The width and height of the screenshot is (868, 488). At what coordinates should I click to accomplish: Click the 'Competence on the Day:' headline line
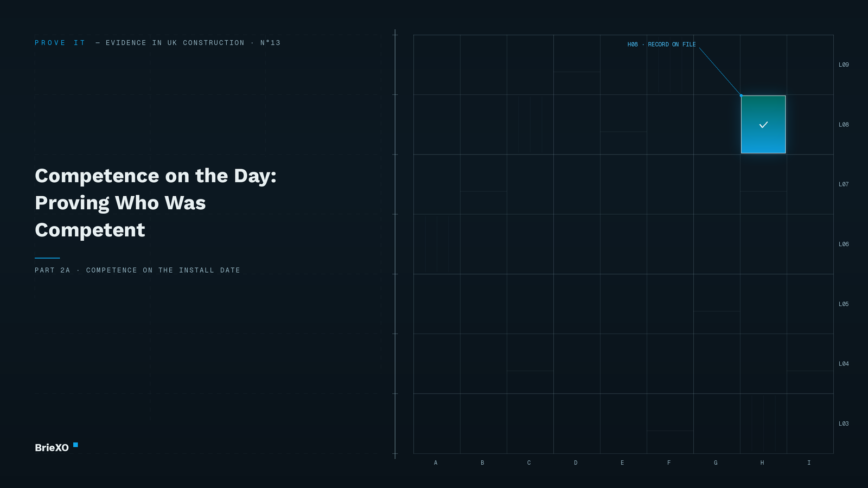pyautogui.click(x=156, y=176)
